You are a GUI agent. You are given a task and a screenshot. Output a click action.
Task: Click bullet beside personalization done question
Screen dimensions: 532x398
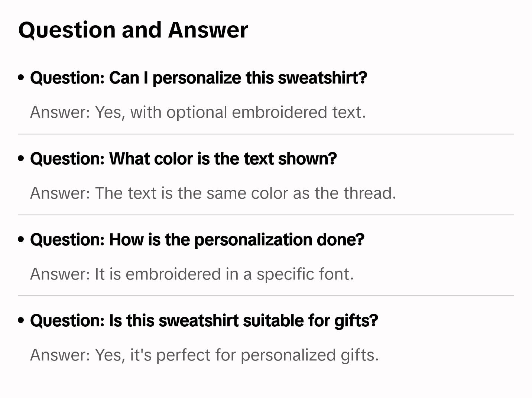pyautogui.click(x=21, y=239)
